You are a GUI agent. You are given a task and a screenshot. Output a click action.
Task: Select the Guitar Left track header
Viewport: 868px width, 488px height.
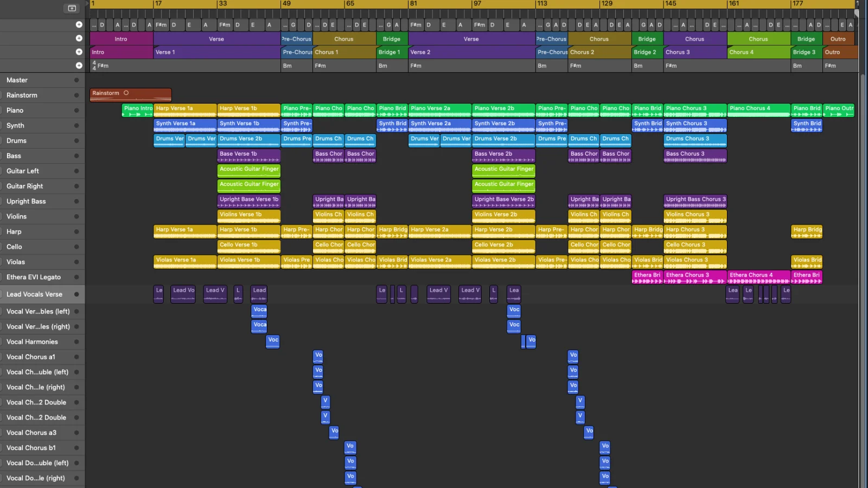click(x=33, y=171)
